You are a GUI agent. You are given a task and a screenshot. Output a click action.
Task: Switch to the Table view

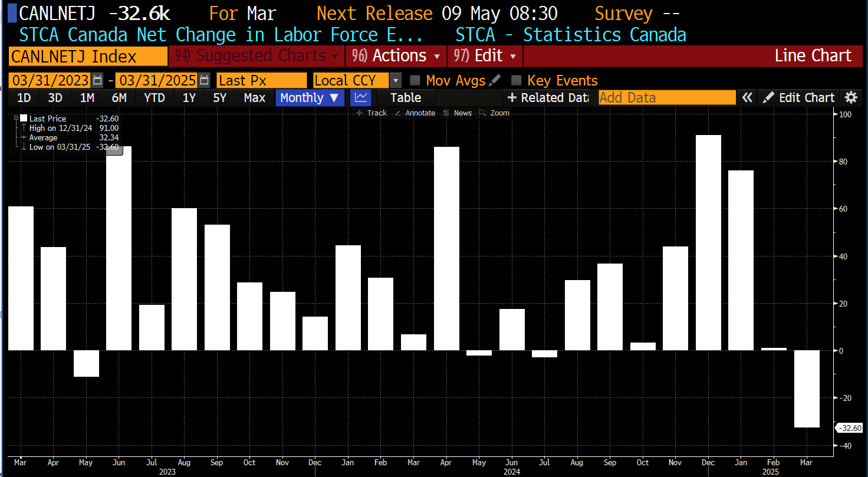click(405, 98)
